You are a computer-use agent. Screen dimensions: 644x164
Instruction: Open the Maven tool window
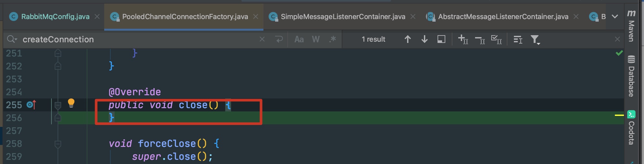pos(631,26)
